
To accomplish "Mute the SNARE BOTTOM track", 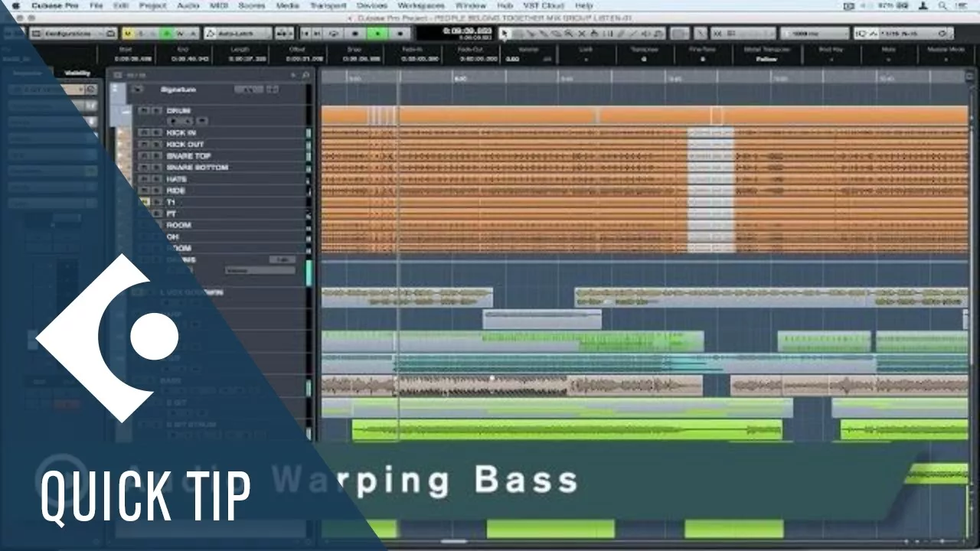I will [144, 167].
